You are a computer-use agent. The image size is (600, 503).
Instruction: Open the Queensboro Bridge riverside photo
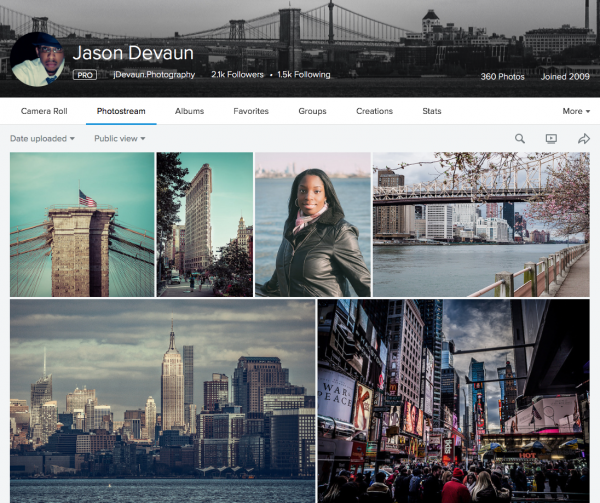click(481, 225)
